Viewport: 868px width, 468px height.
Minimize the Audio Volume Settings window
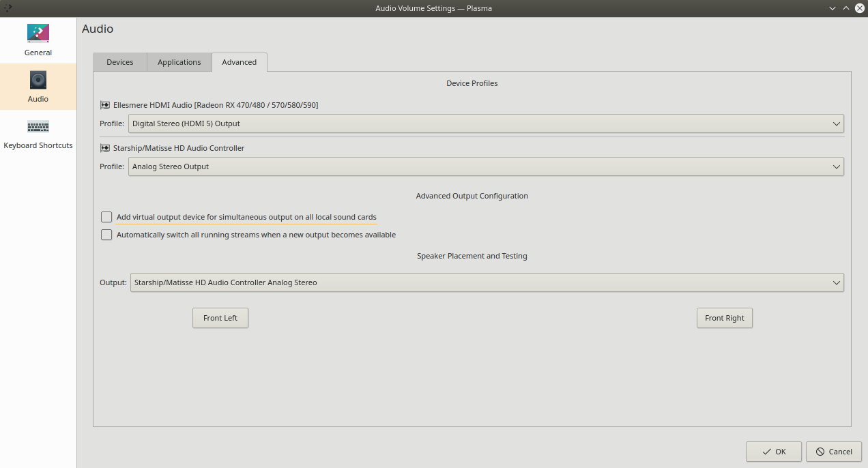[833, 8]
